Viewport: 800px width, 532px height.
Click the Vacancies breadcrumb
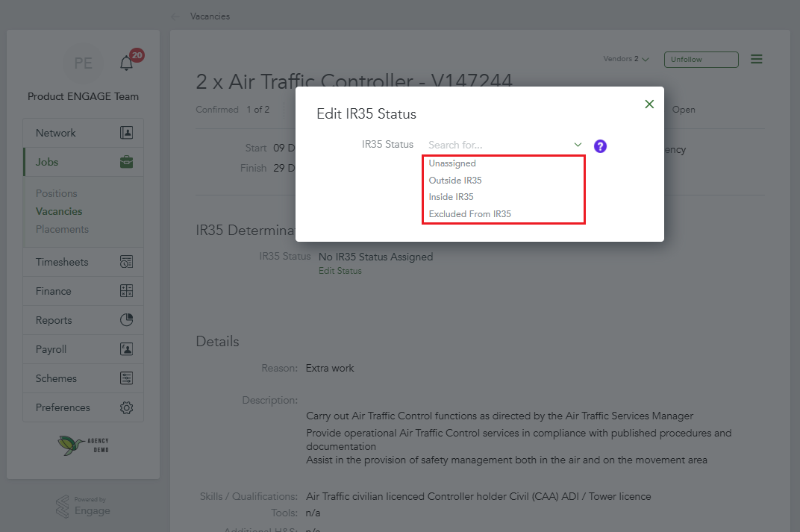click(x=210, y=16)
